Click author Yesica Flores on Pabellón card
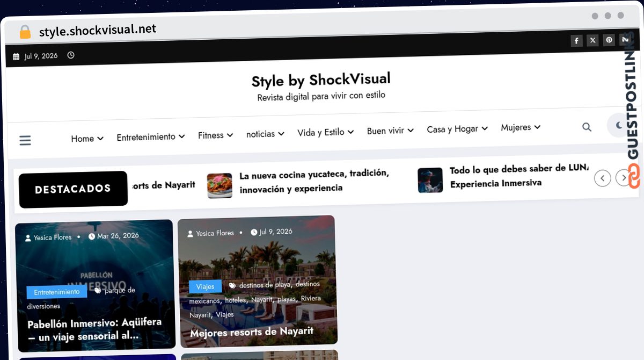 (53, 237)
